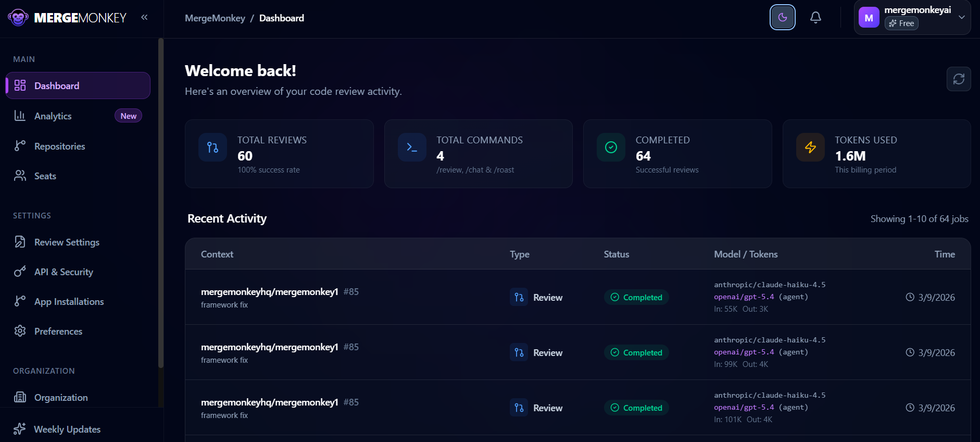The image size is (980, 442).
Task: Open Review Settings
Action: tap(78, 242)
